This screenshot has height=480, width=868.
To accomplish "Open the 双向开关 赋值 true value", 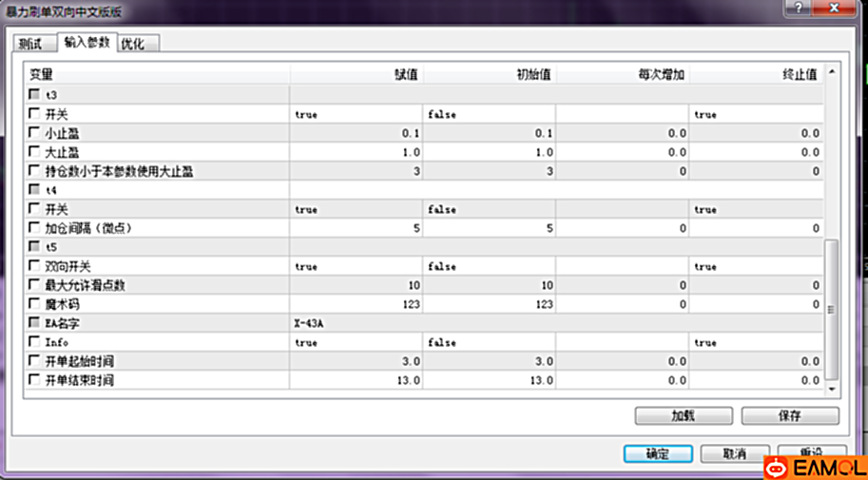I will (x=306, y=266).
